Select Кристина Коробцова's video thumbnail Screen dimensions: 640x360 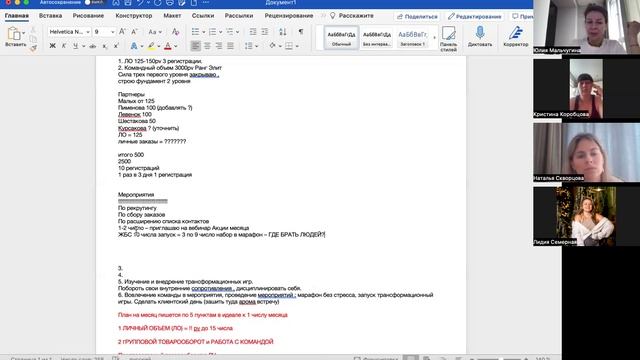pos(586,89)
